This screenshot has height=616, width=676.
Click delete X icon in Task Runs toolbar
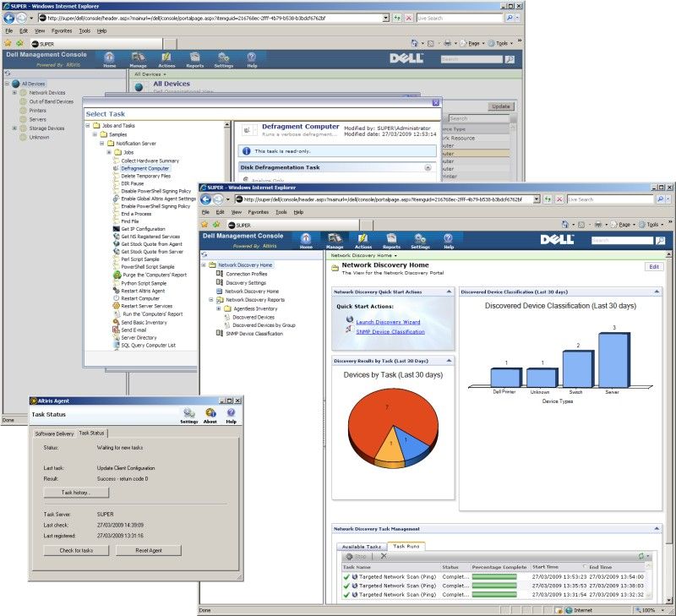point(384,556)
